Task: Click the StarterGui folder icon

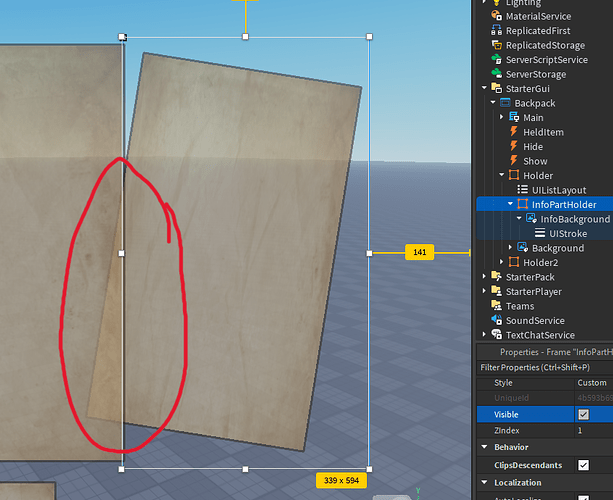Action: pyautogui.click(x=496, y=88)
